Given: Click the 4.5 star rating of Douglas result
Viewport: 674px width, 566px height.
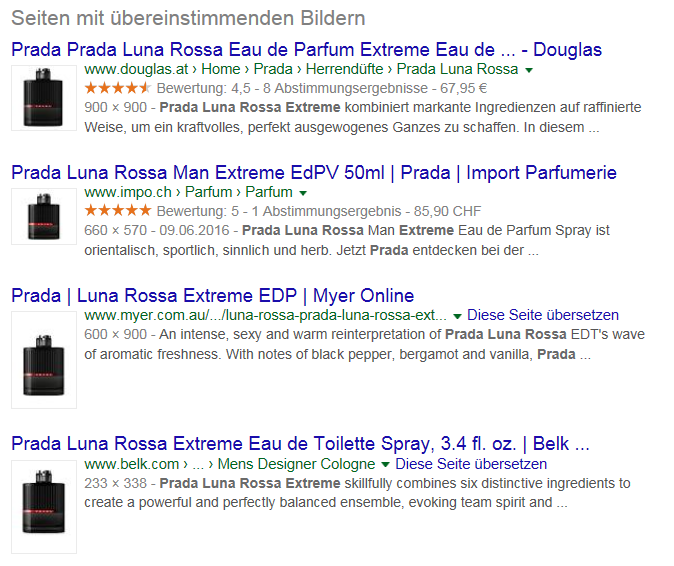Looking at the screenshot, I should pos(118,88).
